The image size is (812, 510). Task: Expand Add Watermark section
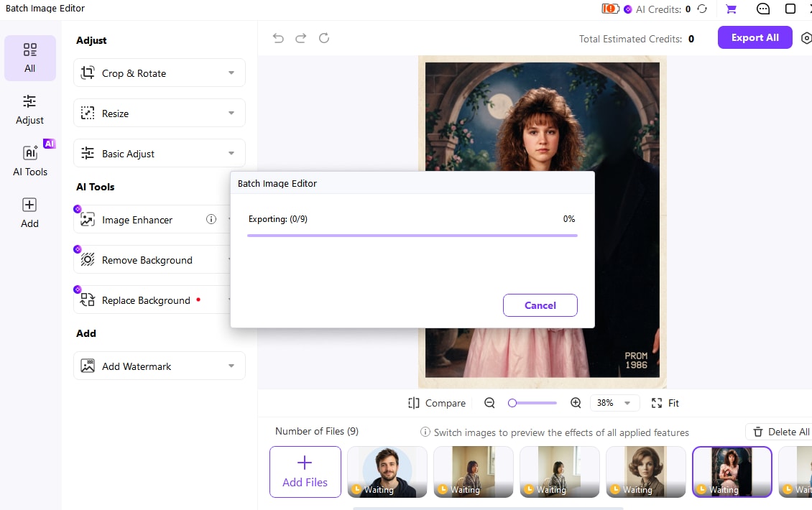point(160,366)
